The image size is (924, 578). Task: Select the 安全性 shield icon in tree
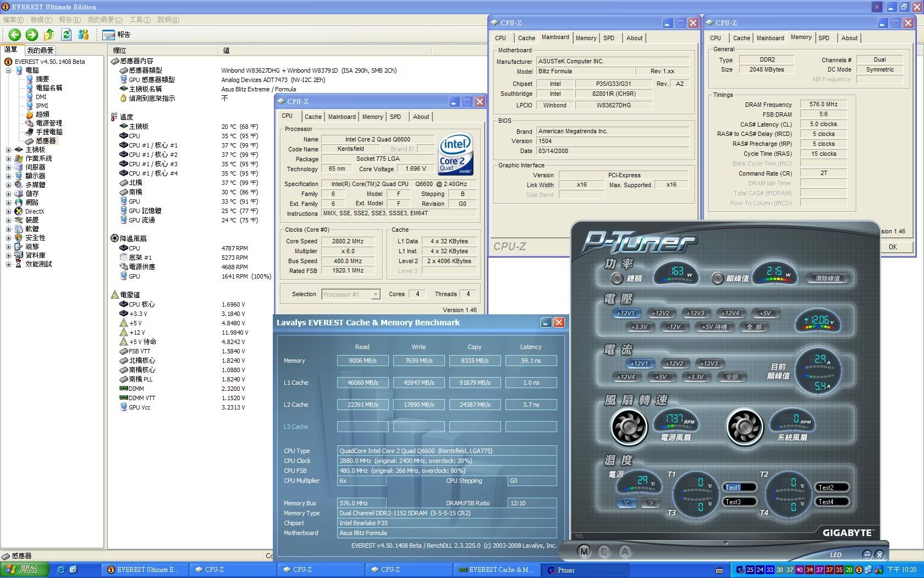click(x=19, y=238)
